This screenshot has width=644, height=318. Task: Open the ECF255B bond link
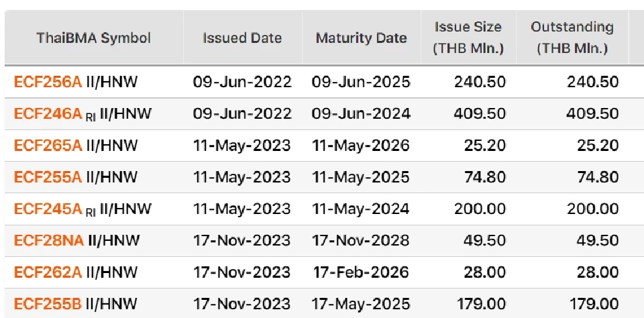(48, 303)
